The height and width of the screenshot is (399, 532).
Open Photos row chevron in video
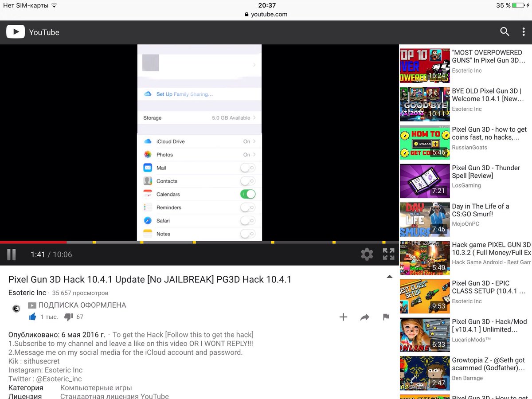tap(254, 155)
